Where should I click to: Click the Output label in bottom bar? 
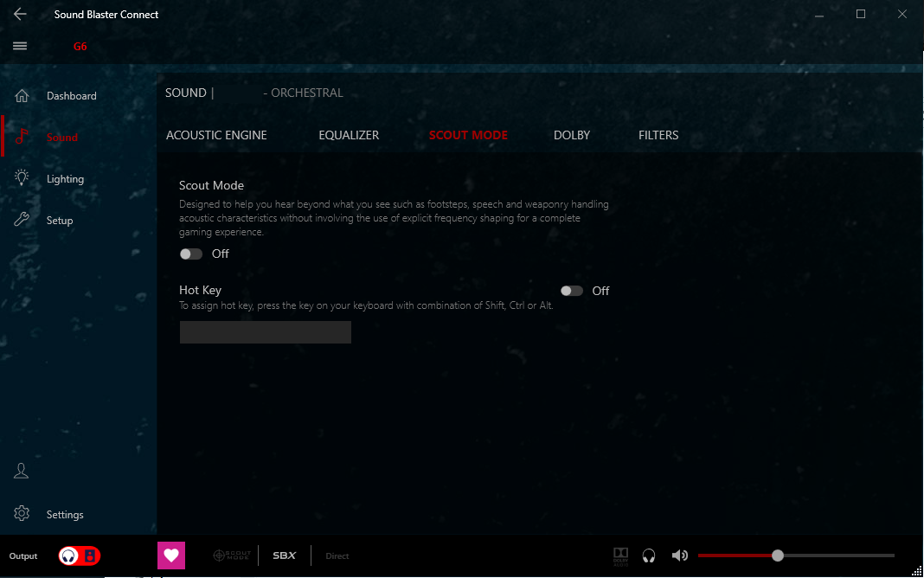23,556
